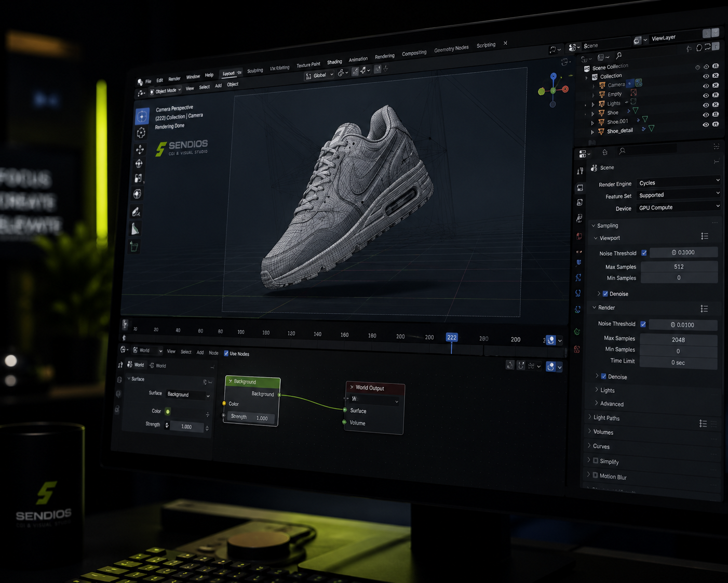Click the red X axis gizmo handle
Image resolution: width=728 pixels, height=583 pixels.
tap(565, 89)
